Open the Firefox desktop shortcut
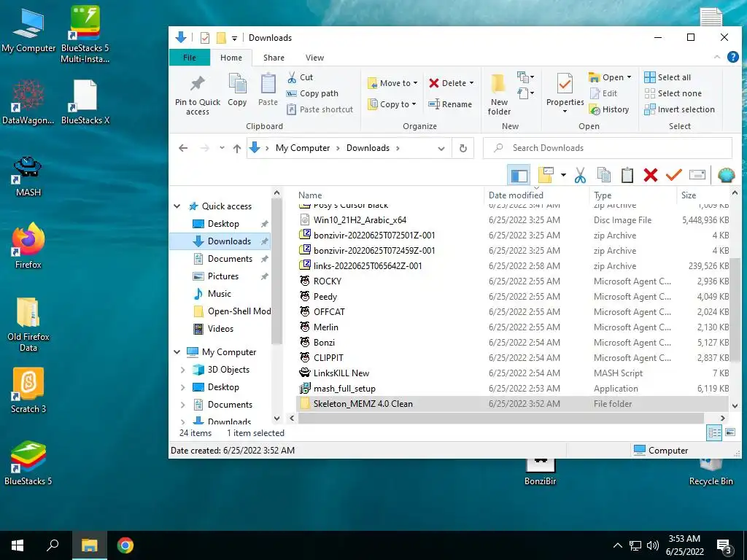The image size is (747, 560). pos(28,245)
